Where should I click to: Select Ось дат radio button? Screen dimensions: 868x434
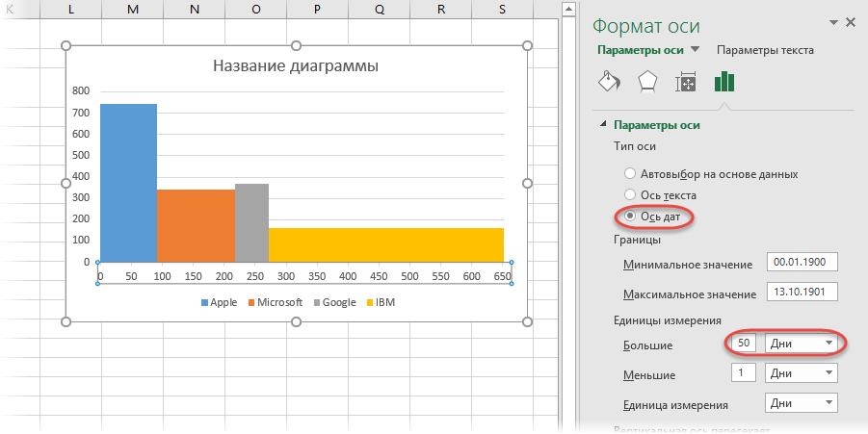coord(629,217)
